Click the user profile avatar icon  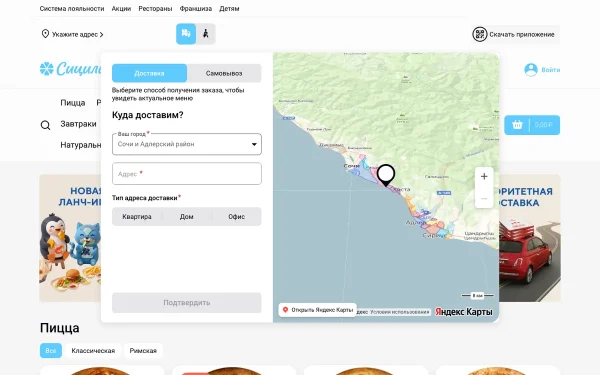[531, 70]
